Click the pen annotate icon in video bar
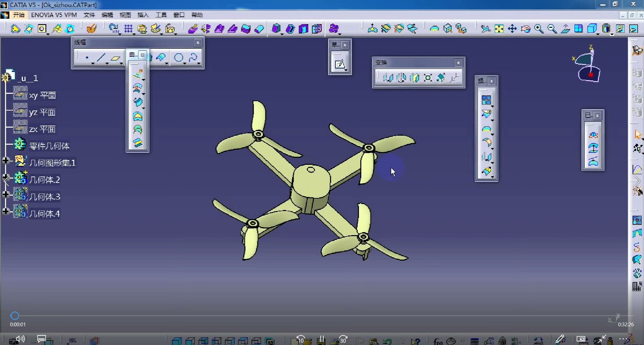Viewport: 644px width, 345px height. pos(560,339)
